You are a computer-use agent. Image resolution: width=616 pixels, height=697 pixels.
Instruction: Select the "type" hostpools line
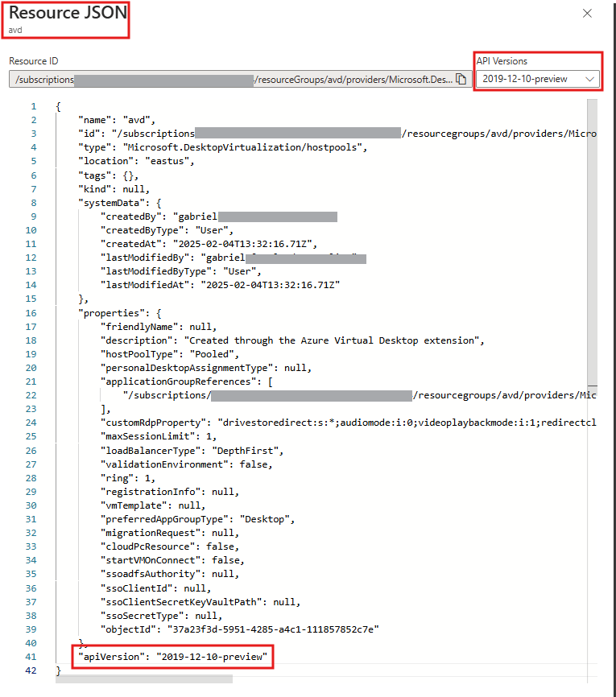[x=223, y=147]
